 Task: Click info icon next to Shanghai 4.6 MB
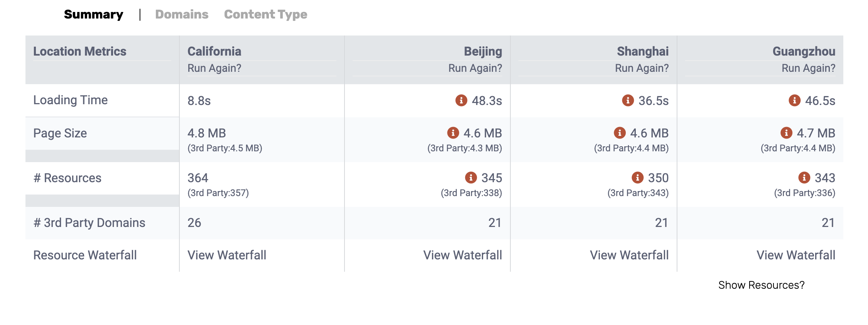point(620,133)
